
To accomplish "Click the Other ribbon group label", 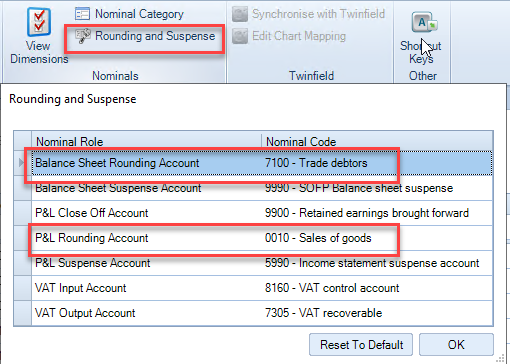I will coord(423,76).
